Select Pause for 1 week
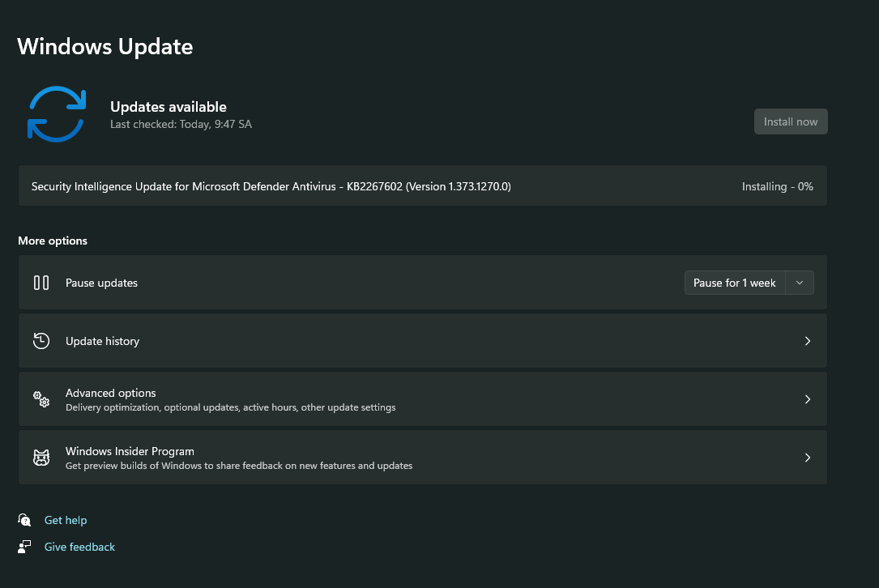Screen dimensions: 879x588 (x=734, y=283)
